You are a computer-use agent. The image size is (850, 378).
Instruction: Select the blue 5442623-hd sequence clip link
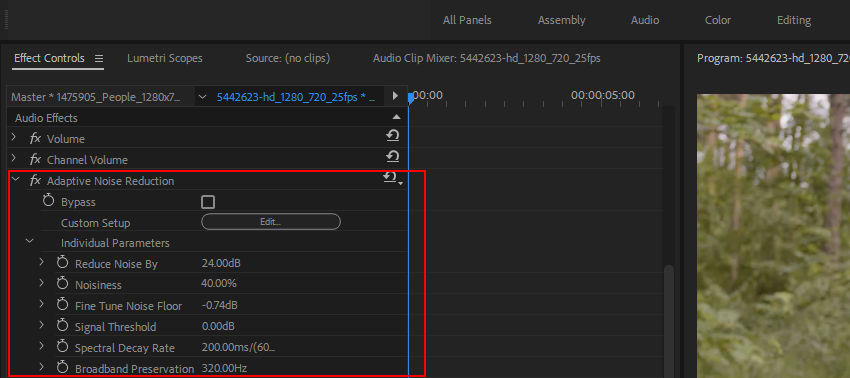(x=295, y=97)
